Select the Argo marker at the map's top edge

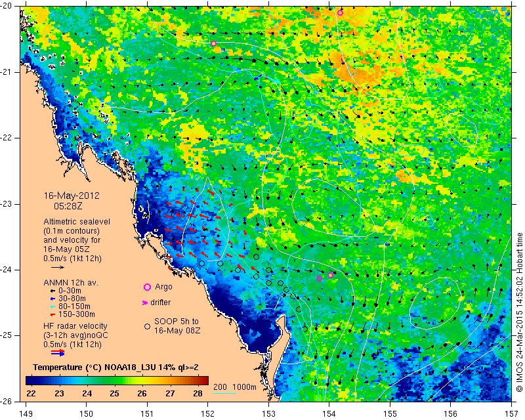click(340, 13)
